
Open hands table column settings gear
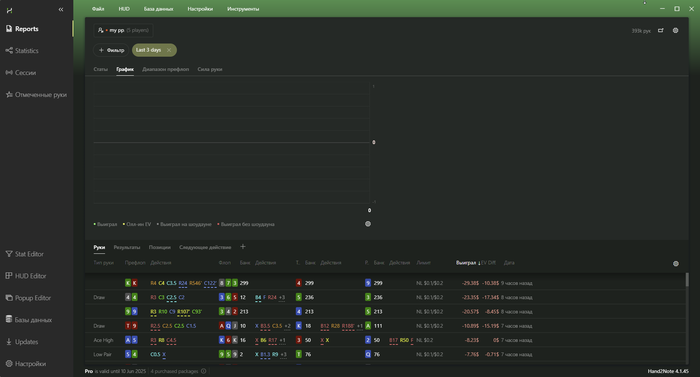(x=676, y=264)
